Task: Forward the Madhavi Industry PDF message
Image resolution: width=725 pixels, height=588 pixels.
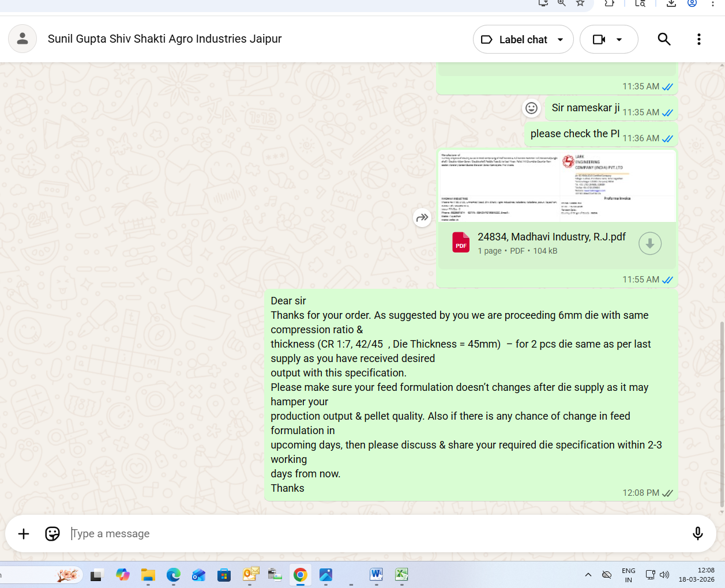Action: (422, 217)
